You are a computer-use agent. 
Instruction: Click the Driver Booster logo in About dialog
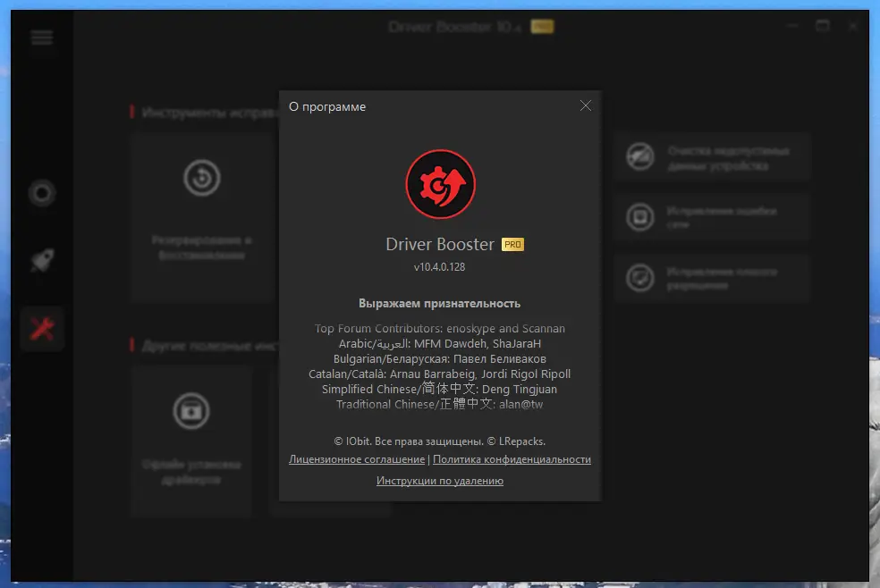(440, 184)
